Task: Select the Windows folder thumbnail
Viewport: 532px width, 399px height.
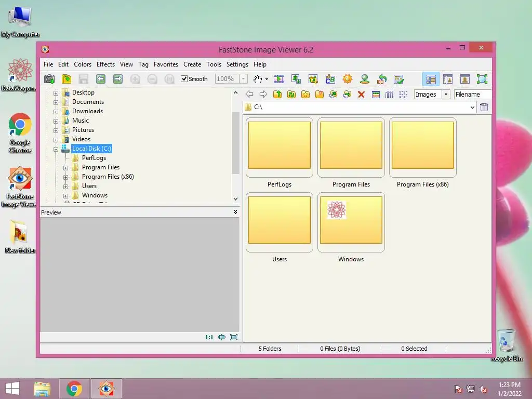Action: coord(351,222)
